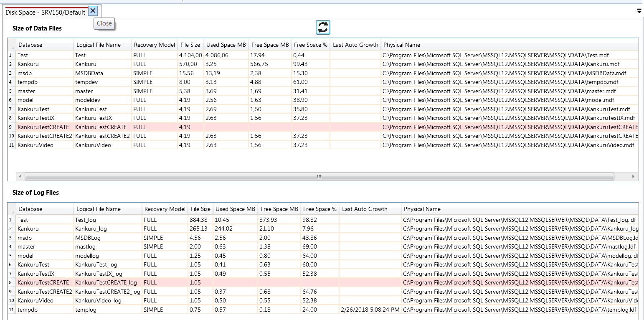
Task: Click Data Files Last Auto Growth header
Action: click(355, 45)
